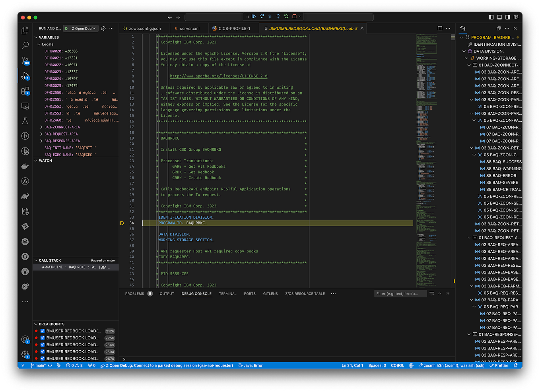The height and width of the screenshot is (392, 540).
Task: Select the Step Over icon in debug toolbar
Action: pyautogui.click(x=262, y=16)
